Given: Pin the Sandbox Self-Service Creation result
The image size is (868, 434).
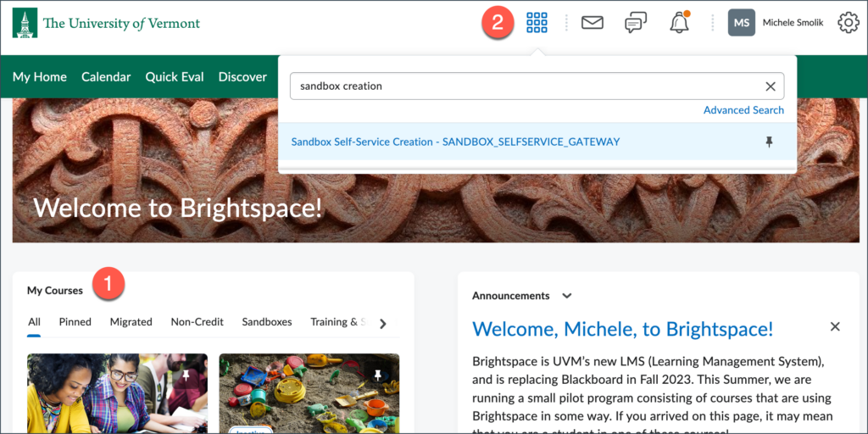Looking at the screenshot, I should pos(769,142).
